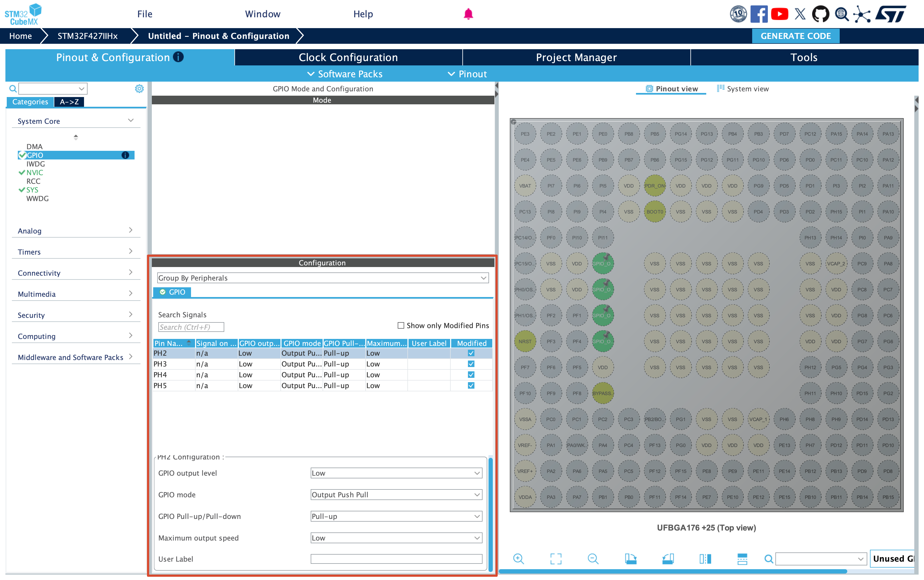Screen dimensions: 924x580
Task: Toggle the Modified checkbox for PH2
Action: [x=471, y=353]
